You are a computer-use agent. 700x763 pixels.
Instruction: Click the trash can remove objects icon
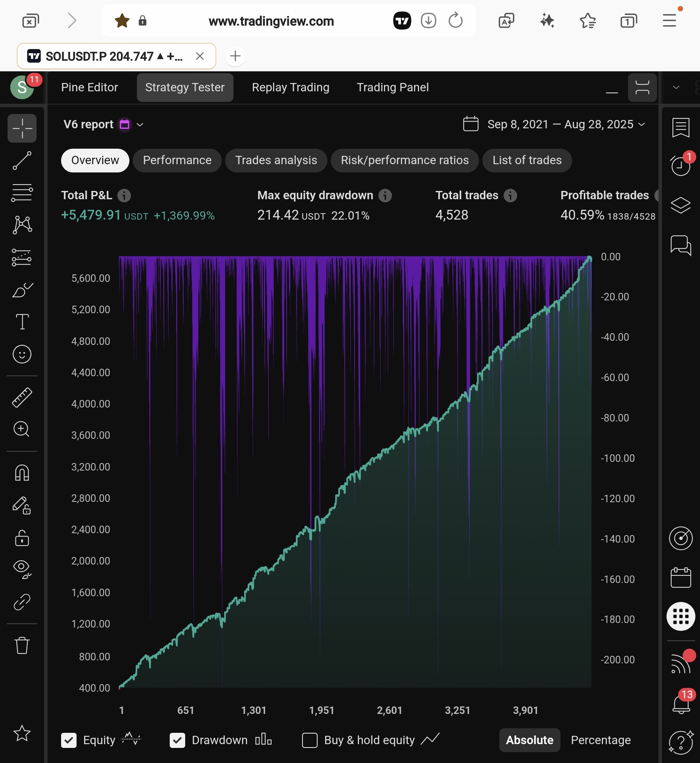22,645
